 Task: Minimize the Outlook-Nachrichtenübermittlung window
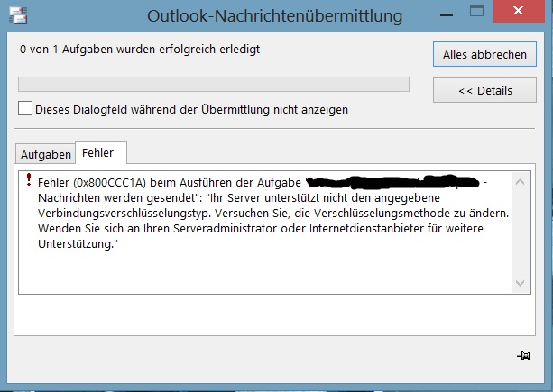(x=447, y=15)
